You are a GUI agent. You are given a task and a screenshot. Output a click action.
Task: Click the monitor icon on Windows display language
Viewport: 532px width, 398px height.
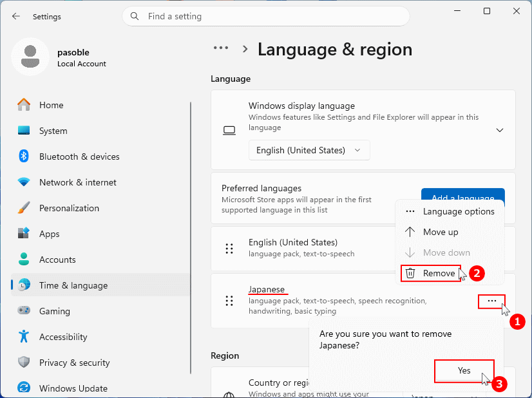229,130
